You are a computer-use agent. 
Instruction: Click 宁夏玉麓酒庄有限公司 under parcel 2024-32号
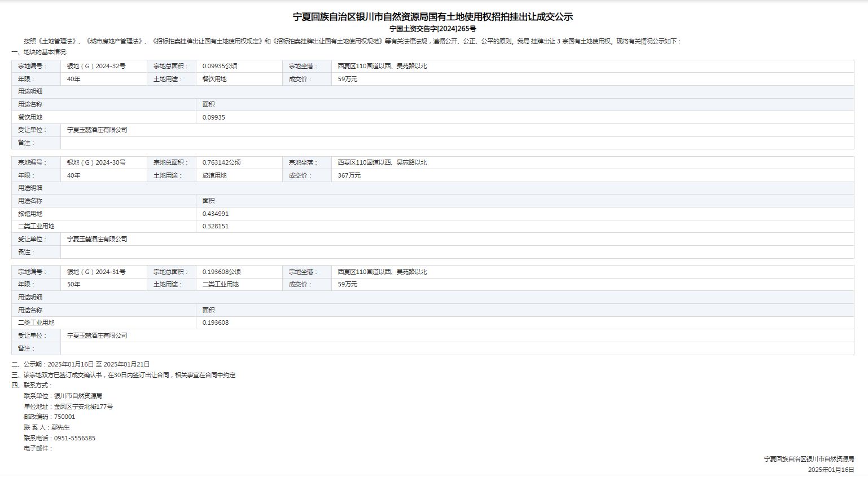(97, 130)
